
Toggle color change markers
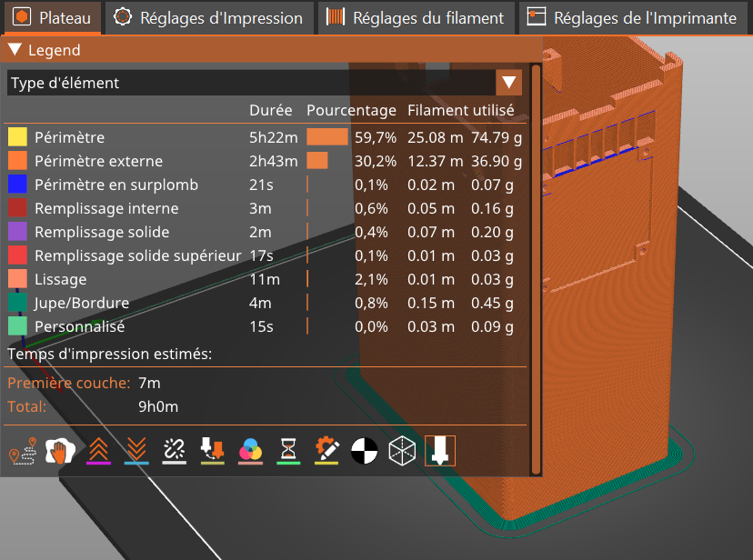250,451
